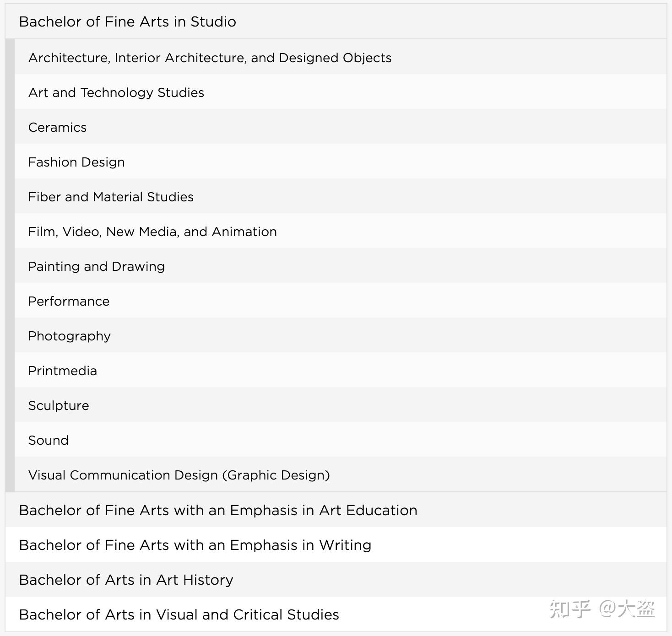Select Film, Video, New Media, and Animation
Screen dimensions: 672x636
(x=152, y=232)
